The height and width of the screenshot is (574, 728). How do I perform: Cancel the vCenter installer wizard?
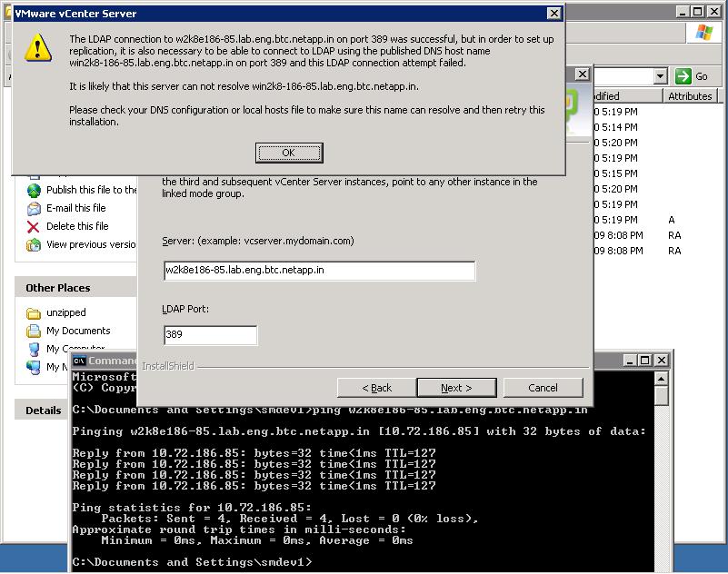pyautogui.click(x=543, y=388)
